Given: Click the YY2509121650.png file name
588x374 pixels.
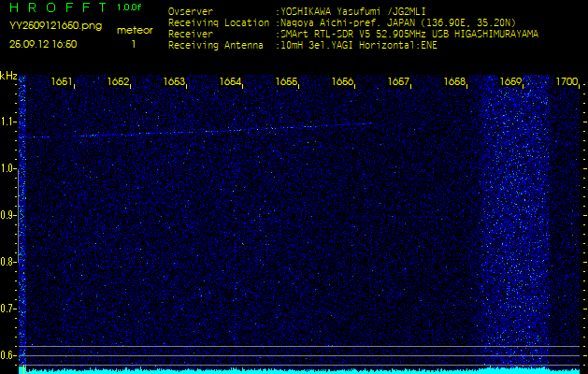Looking at the screenshot, I should coord(55,25).
